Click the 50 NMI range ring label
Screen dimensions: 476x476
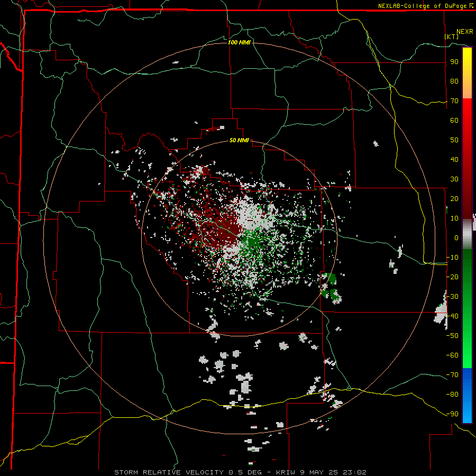pos(239,140)
